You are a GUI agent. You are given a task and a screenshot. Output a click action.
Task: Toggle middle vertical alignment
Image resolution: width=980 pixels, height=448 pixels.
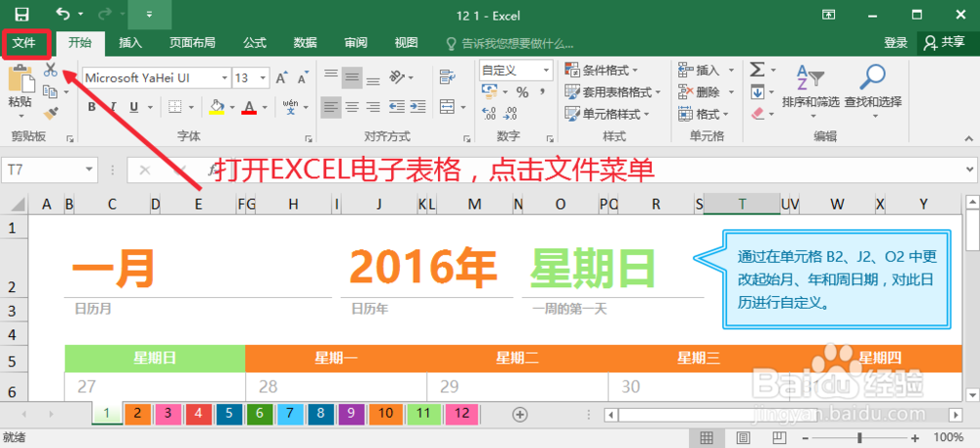point(353,78)
